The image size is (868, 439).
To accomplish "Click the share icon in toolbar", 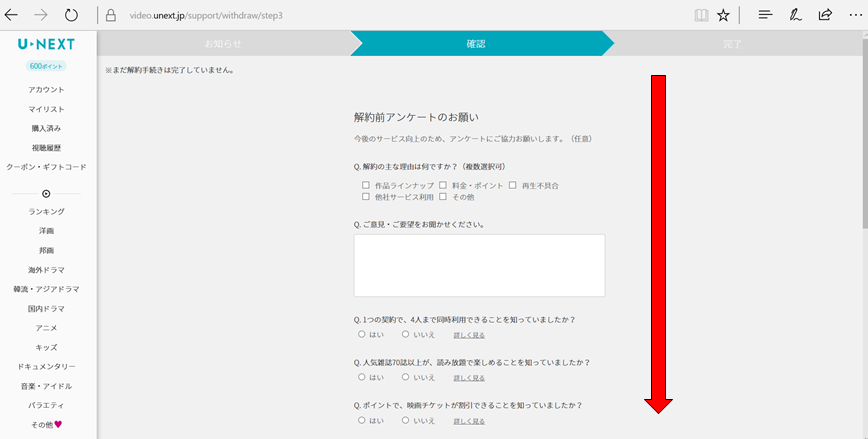I will [x=825, y=15].
